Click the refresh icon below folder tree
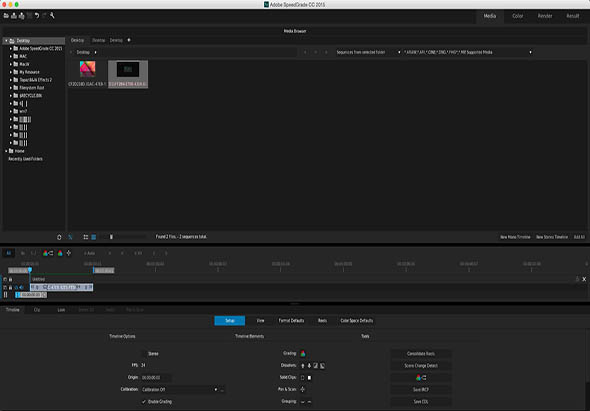The height and width of the screenshot is (411, 590). (x=59, y=237)
